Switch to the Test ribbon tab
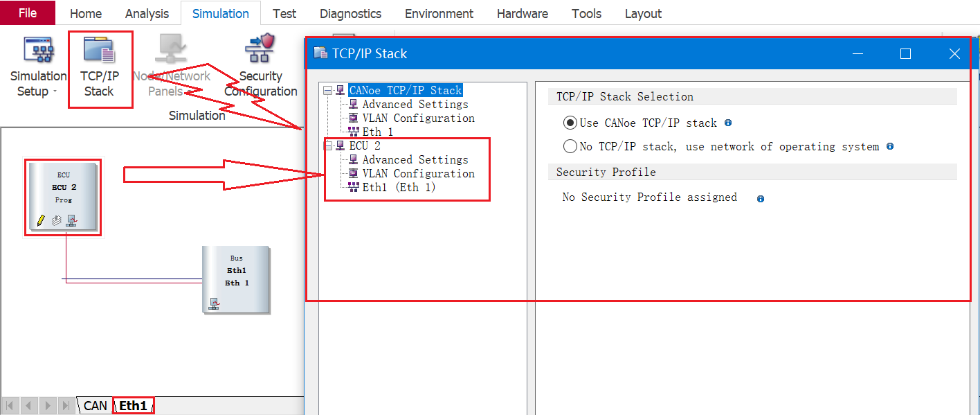980x415 pixels. [x=284, y=14]
